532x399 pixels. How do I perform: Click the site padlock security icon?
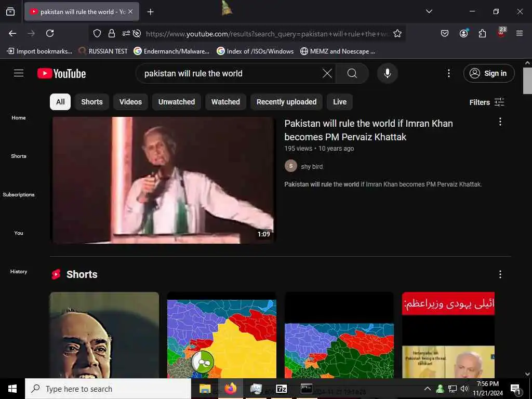(112, 33)
